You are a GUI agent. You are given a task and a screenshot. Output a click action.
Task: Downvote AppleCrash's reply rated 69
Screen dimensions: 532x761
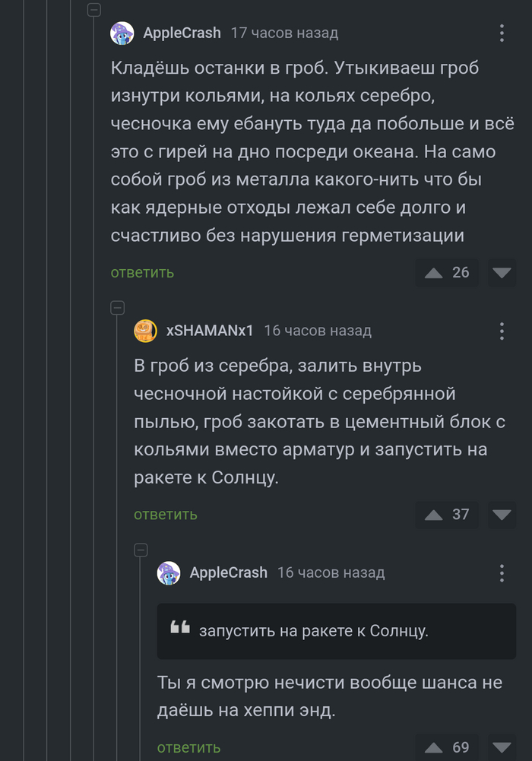502,747
